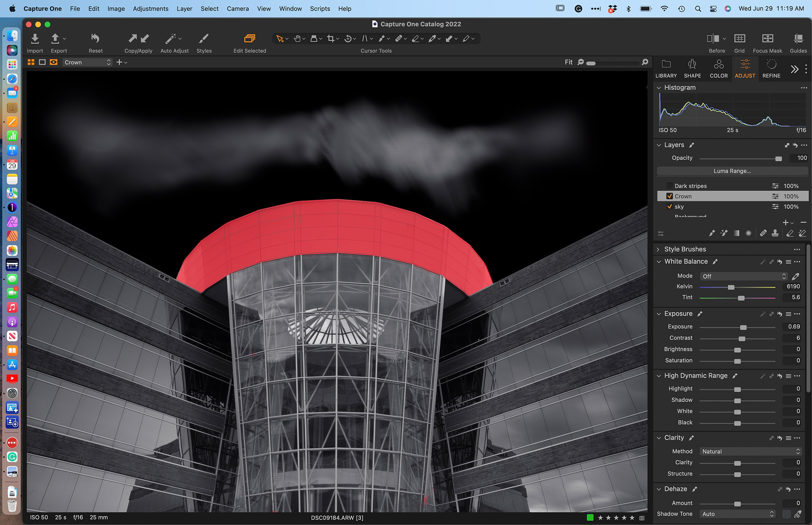Toggle the proofing eye viewer icon
This screenshot has height=525, width=812.
point(54,62)
